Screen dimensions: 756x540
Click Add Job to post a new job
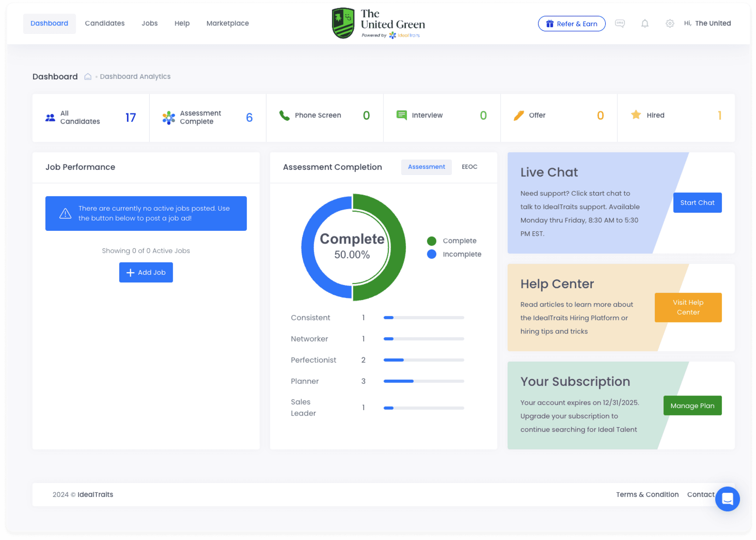pyautogui.click(x=146, y=272)
